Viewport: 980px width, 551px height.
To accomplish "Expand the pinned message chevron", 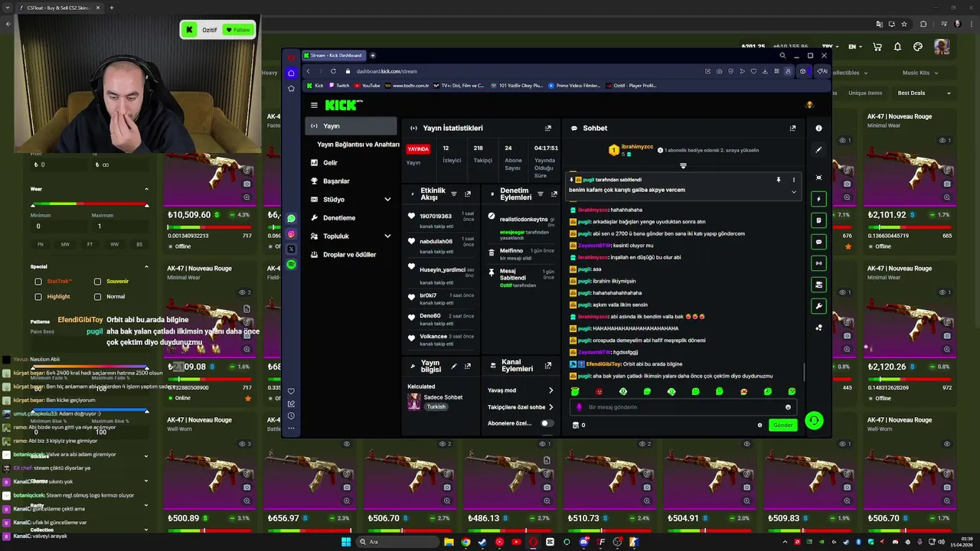I will [x=794, y=192].
